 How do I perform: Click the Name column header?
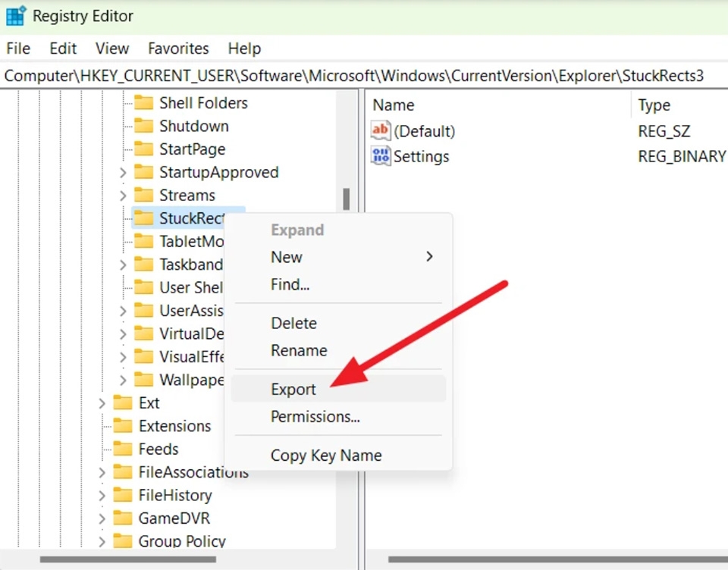(394, 105)
